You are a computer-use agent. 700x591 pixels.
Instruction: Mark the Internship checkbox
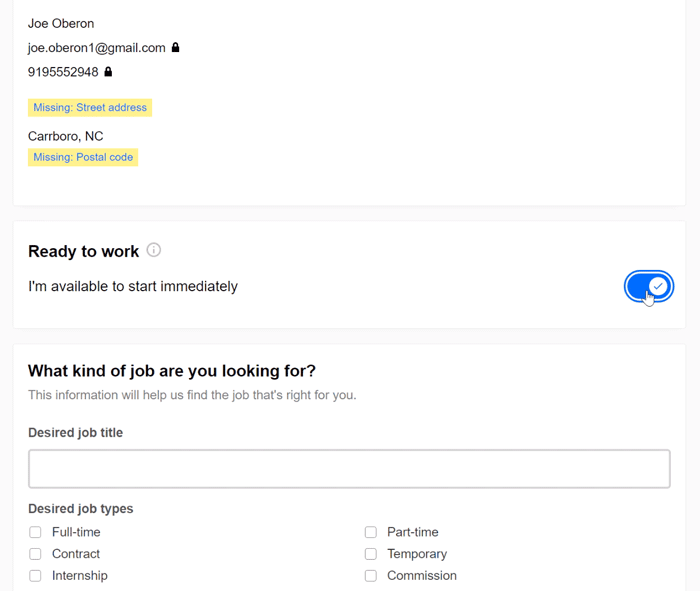35,576
